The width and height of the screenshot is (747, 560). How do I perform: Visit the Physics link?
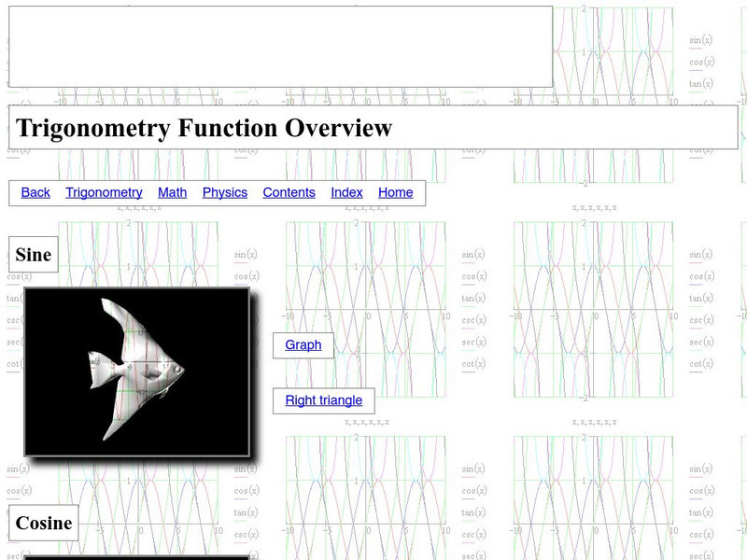(x=225, y=192)
